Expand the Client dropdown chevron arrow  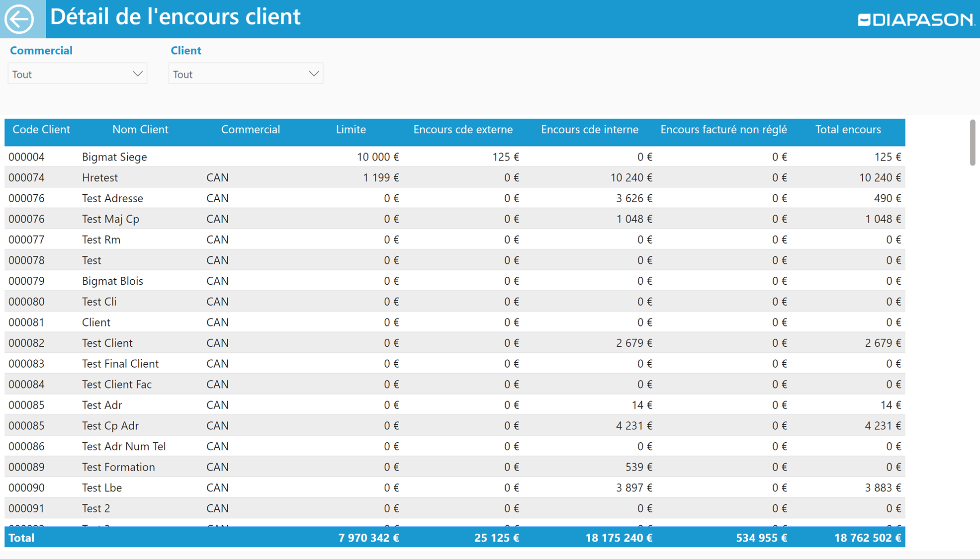313,74
